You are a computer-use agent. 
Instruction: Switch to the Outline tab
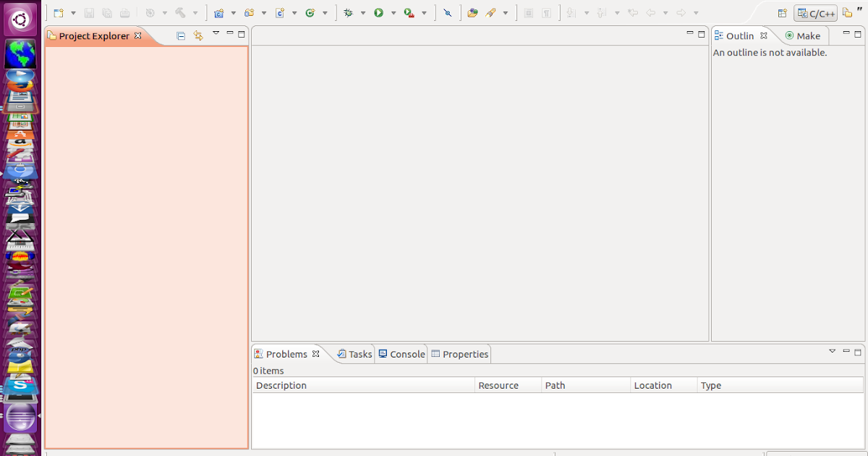coord(740,35)
